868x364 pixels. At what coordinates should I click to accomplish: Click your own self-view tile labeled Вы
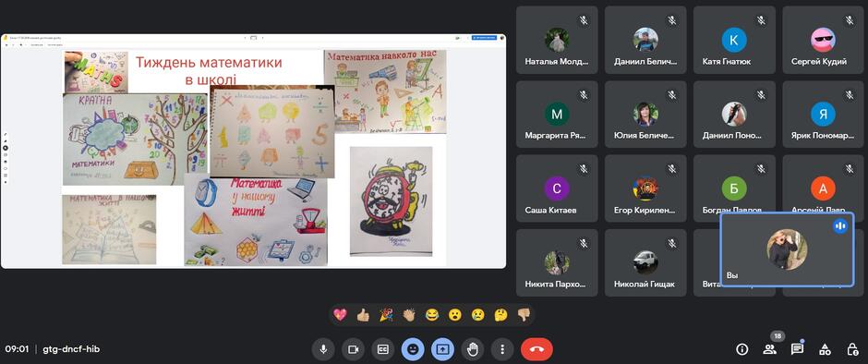(787, 249)
